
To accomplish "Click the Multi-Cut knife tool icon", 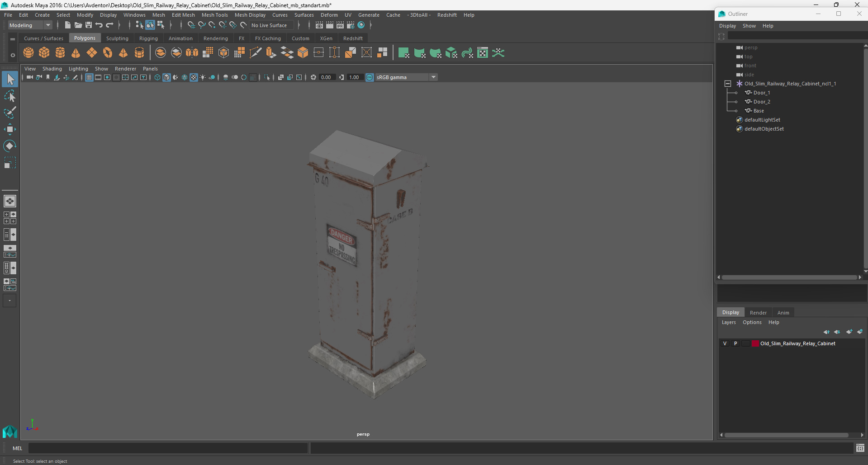I will point(256,53).
